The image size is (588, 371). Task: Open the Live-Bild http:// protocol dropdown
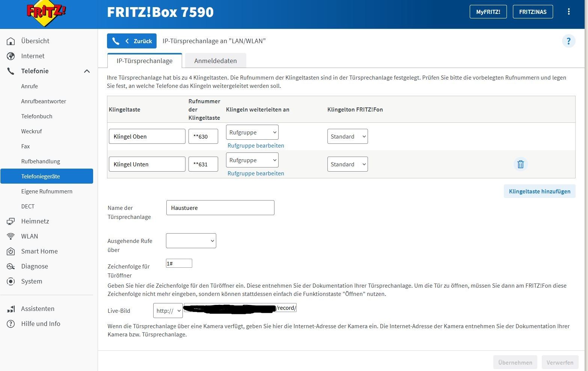pyautogui.click(x=168, y=311)
